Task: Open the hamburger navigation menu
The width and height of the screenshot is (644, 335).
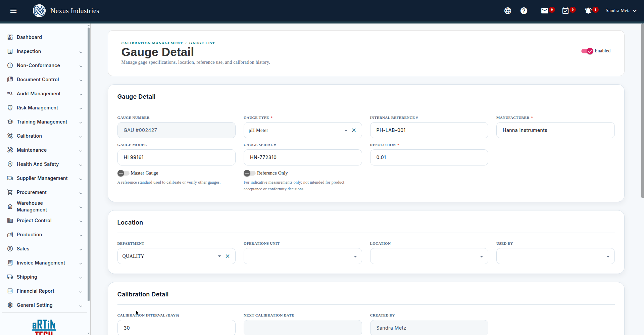Action: point(13,11)
